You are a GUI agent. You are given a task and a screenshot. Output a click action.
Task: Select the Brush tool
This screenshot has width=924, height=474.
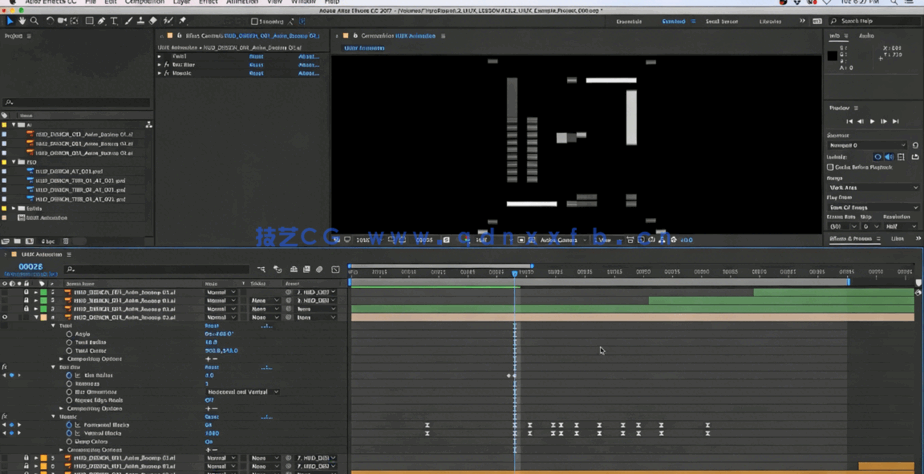tap(128, 20)
